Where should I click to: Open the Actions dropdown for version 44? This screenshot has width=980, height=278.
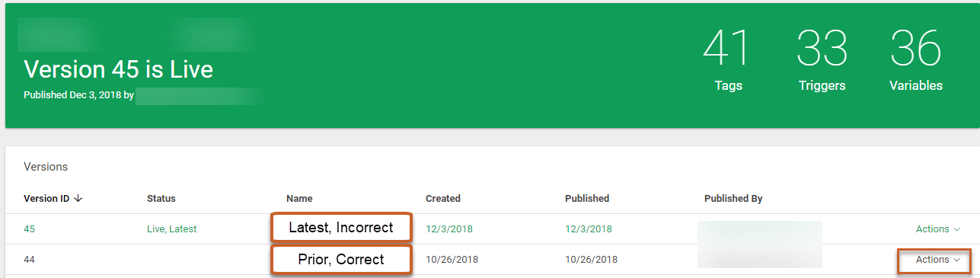click(x=937, y=260)
